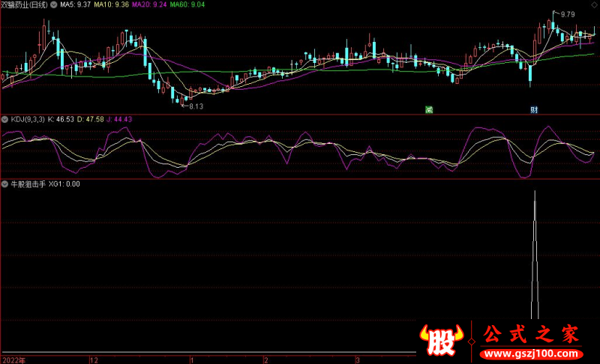This screenshot has width=600, height=364.
Task: Click the 2022年 label on time axis
Action: [x=13, y=360]
